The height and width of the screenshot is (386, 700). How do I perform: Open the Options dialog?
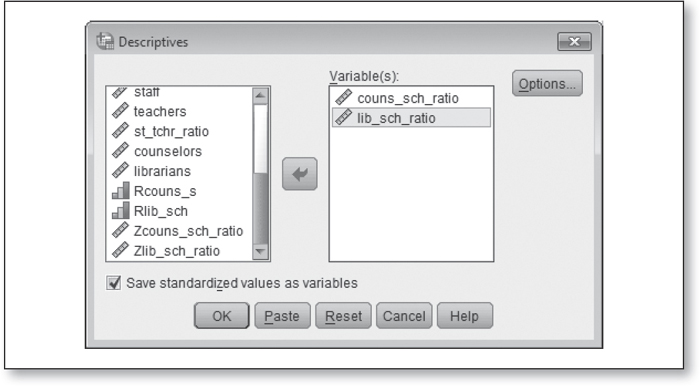547,83
